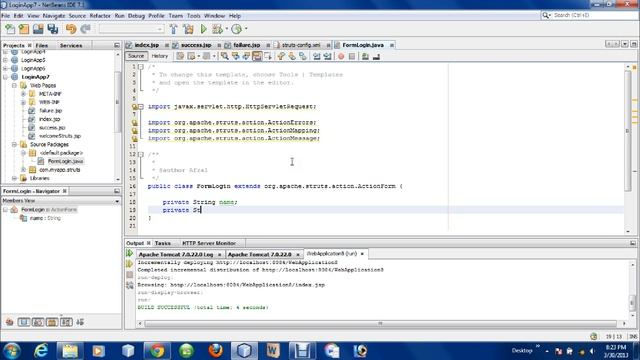
Task: Select LoginApp5 project in tree
Action: (x=33, y=60)
